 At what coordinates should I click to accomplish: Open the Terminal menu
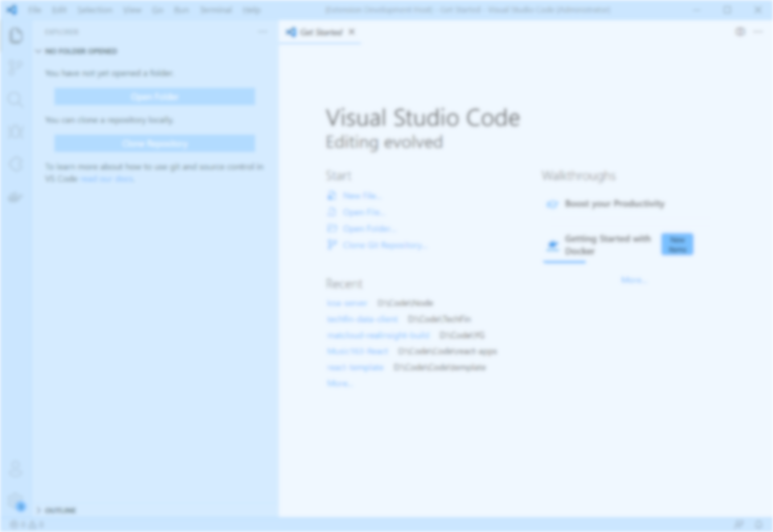216,10
